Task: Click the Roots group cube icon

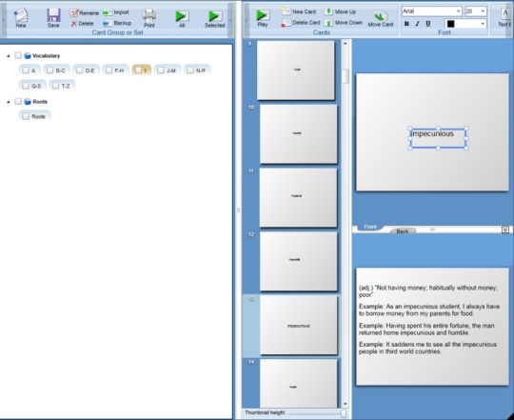Action: coord(28,102)
